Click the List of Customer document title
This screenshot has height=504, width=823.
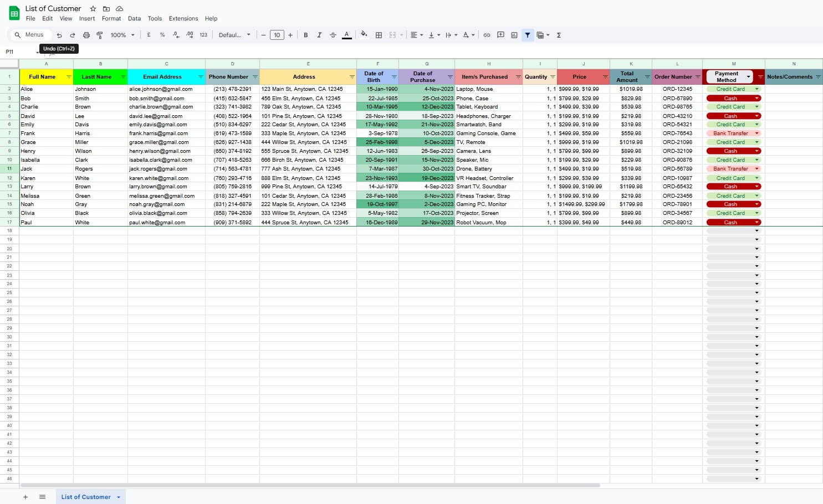pos(53,8)
